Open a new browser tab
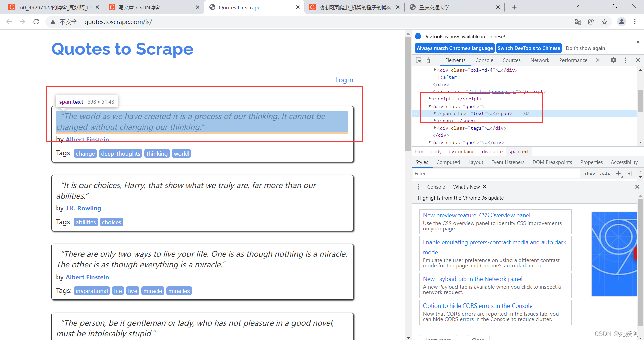Image resolution: width=644 pixels, height=340 pixels. [514, 7]
